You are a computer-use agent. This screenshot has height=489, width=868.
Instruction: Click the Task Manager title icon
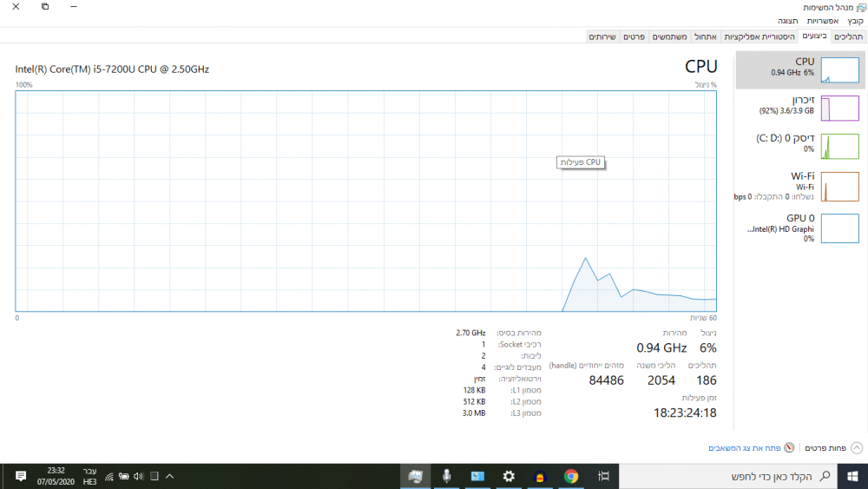[861, 7]
